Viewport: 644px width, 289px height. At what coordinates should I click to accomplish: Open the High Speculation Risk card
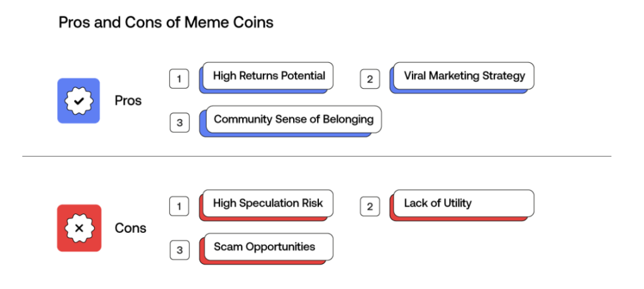[268, 203]
